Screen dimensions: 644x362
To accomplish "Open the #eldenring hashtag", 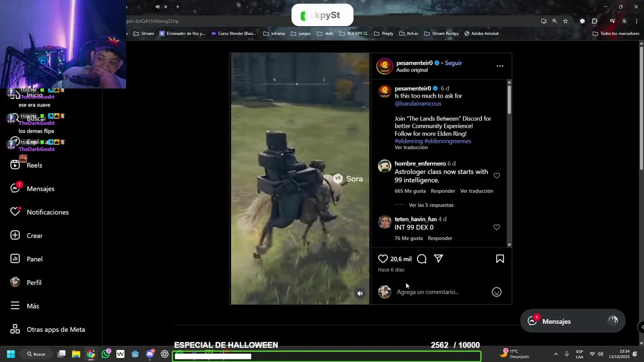I will tap(409, 141).
